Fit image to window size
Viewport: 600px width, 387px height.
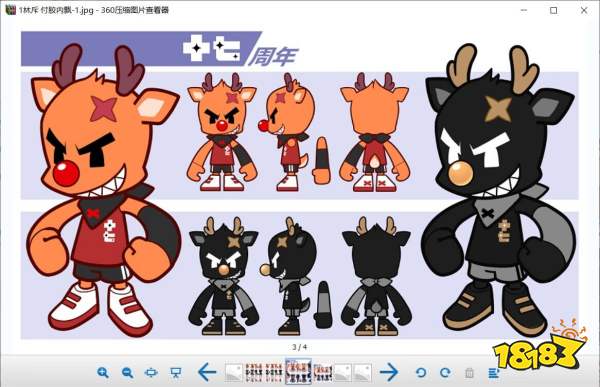coord(152,372)
